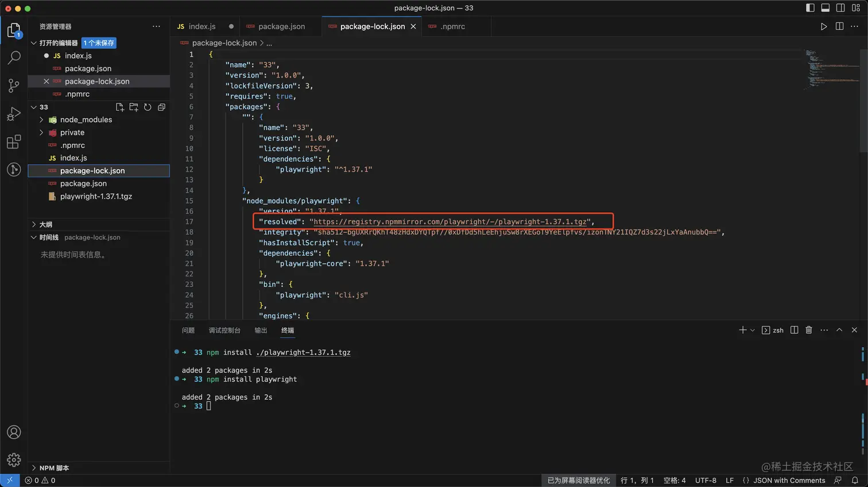Open the Manage settings gear
Viewport: 868px width, 487px height.
[x=14, y=459]
